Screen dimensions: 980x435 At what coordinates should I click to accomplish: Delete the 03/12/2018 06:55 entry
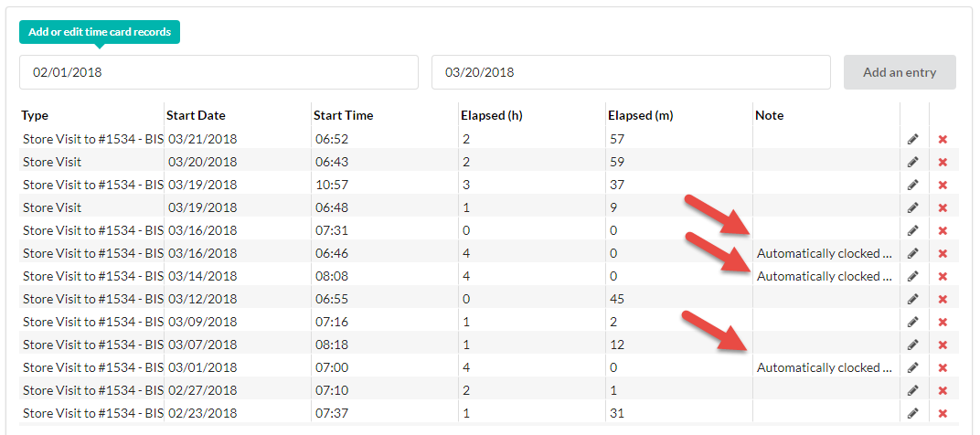[943, 299]
